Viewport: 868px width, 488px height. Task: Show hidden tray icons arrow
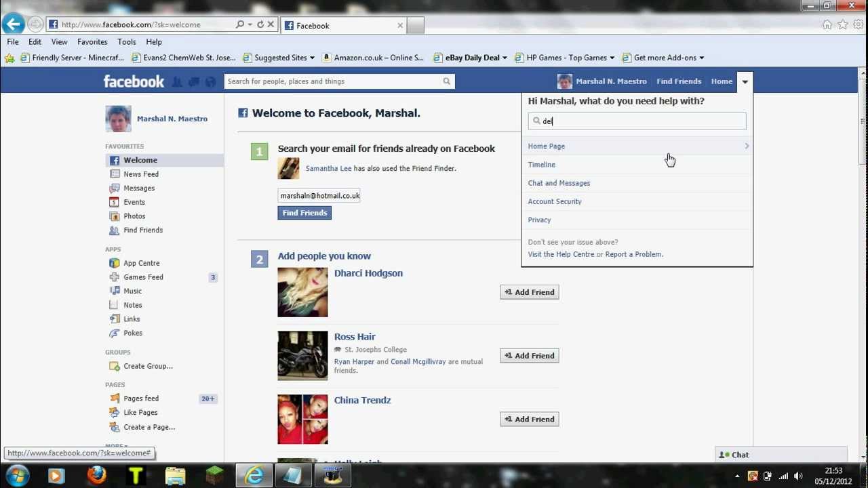pyautogui.click(x=737, y=476)
